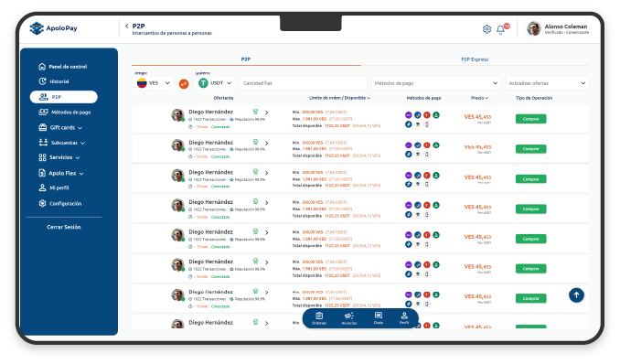This screenshot has width=620, height=364.
Task: Click first row price VES 45,453
Action: (477, 117)
